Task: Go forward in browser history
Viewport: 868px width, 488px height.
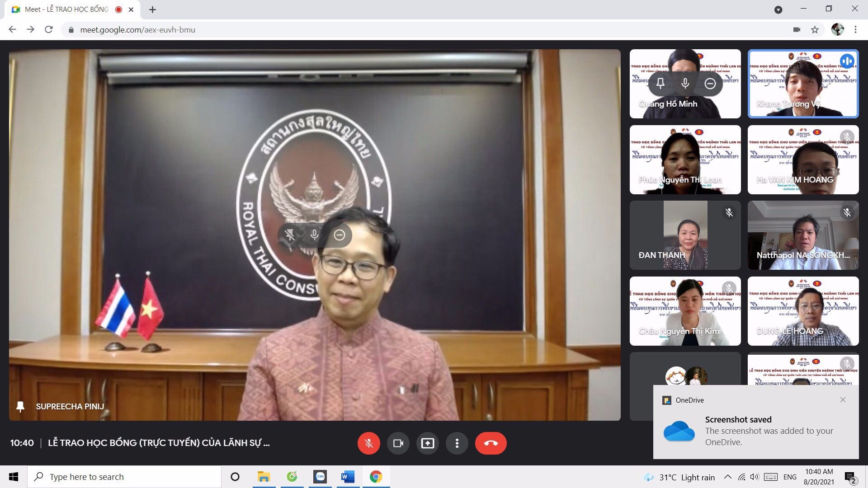Action: click(30, 30)
